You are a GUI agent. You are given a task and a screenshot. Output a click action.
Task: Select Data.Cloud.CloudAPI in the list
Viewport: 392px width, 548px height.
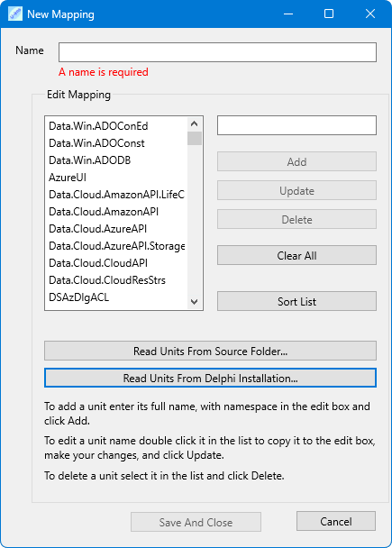[116, 263]
